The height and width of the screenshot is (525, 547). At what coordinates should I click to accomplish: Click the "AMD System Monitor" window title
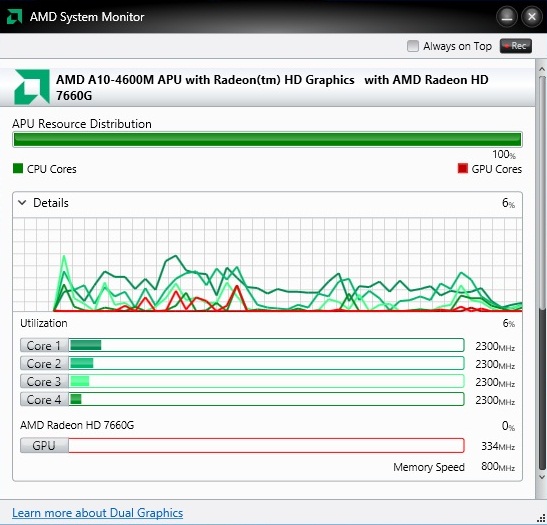(x=87, y=17)
